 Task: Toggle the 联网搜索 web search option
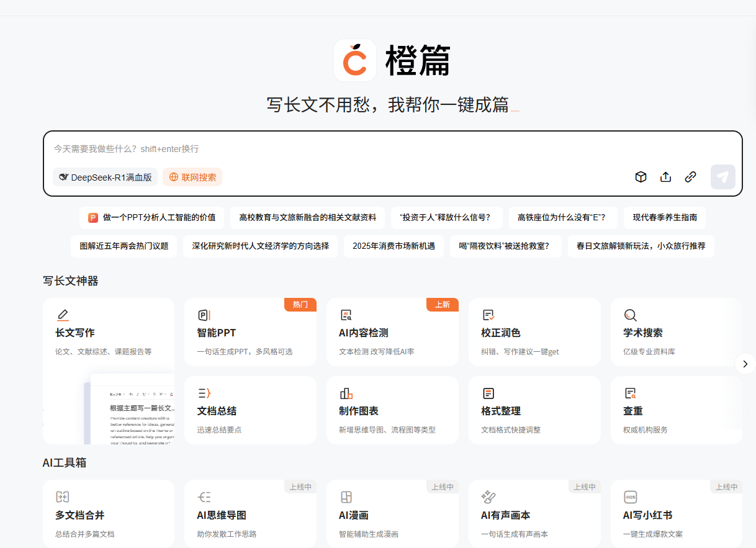[x=192, y=177]
